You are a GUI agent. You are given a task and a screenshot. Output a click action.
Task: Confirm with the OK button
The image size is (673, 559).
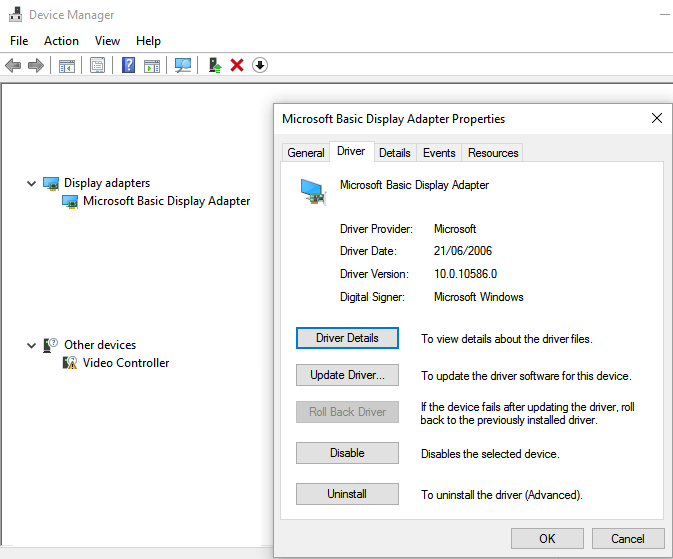[547, 538]
